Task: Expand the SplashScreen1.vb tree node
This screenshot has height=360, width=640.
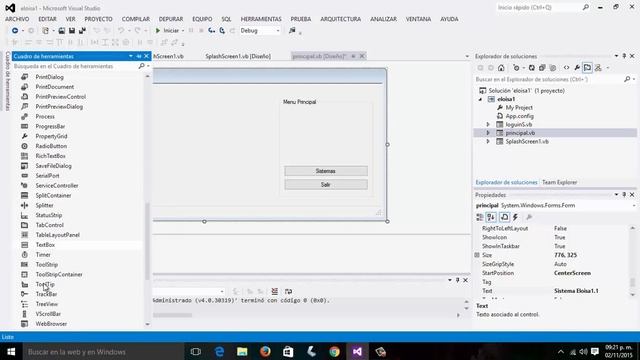Action: click(x=488, y=142)
